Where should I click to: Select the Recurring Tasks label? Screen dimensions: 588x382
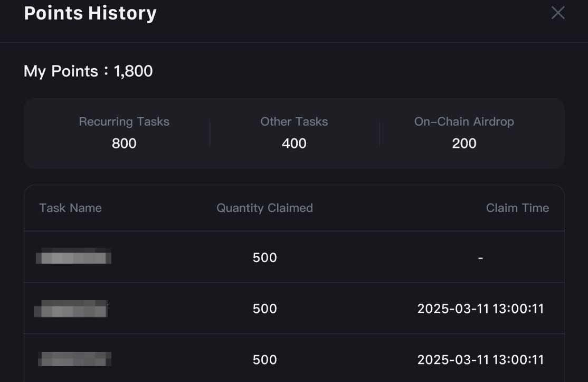click(x=124, y=122)
